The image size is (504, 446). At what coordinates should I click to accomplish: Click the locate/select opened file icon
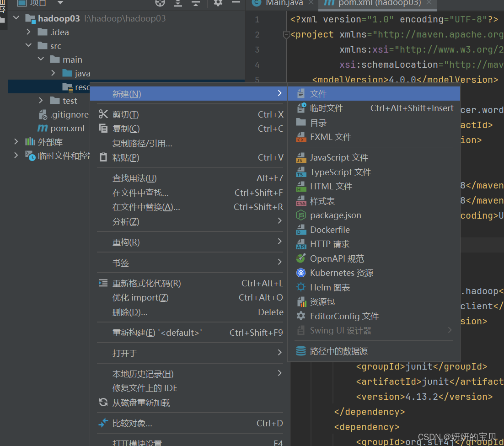point(160,3)
